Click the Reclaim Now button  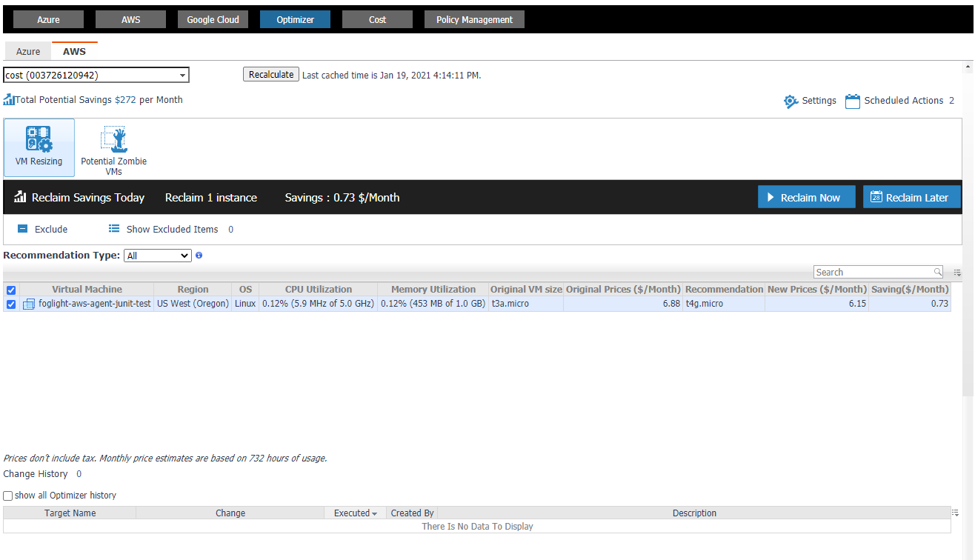pos(807,197)
